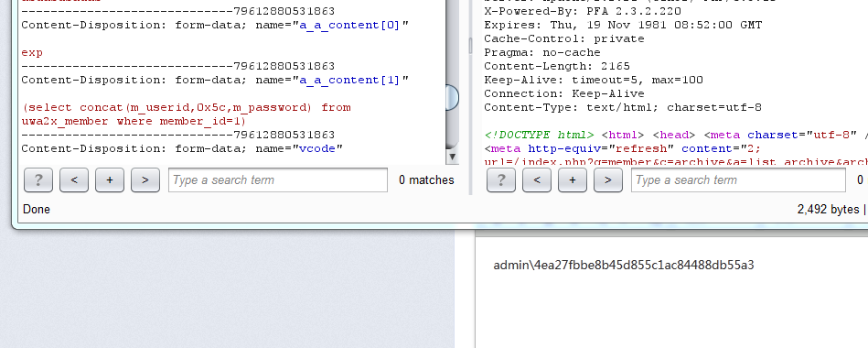Click the request pane scroll down arrow
The image size is (868, 348).
(453, 157)
